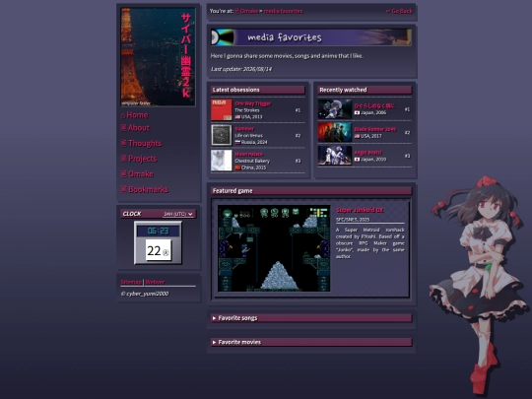The height and width of the screenshot is (399, 532).
Task: Click media favorites breadcrumb link
Action: (284, 11)
